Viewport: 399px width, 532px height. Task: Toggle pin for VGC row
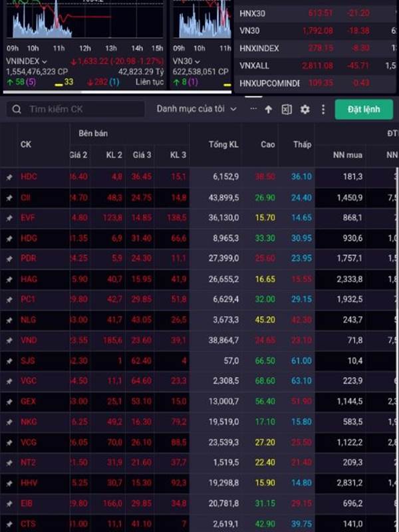[9, 381]
